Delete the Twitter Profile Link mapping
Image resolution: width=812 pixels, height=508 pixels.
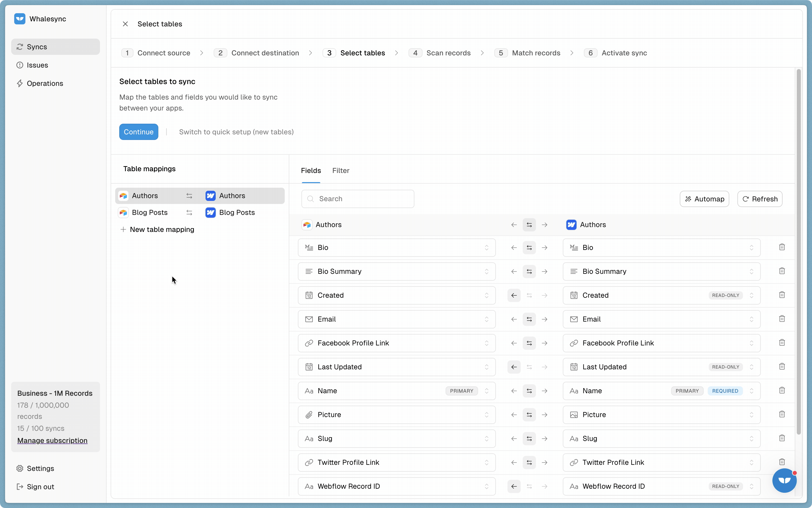click(x=782, y=462)
